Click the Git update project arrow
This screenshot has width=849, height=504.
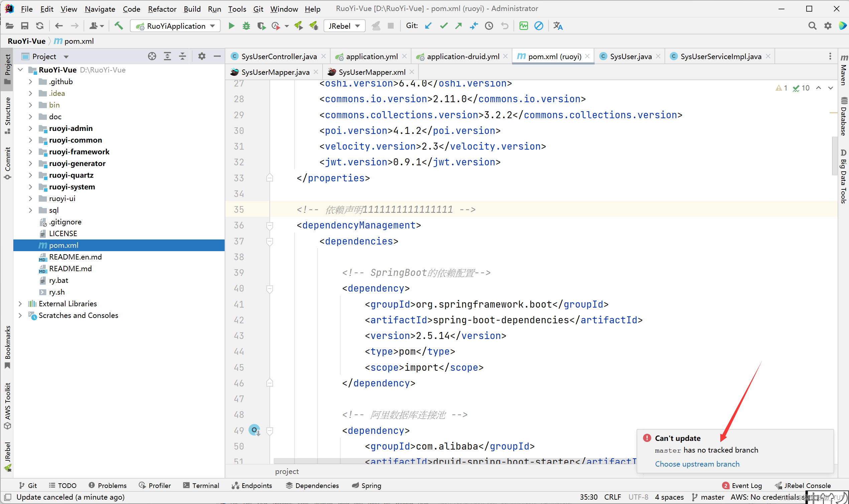pyautogui.click(x=428, y=26)
